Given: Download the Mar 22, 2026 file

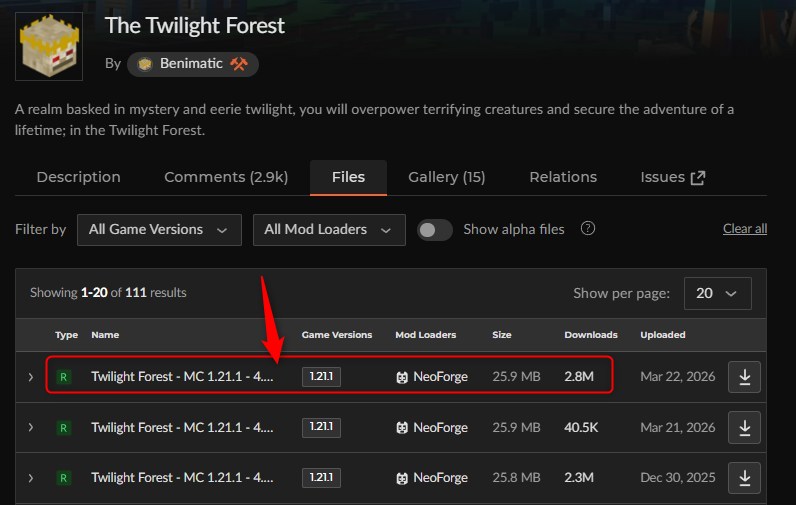Looking at the screenshot, I should pos(744,377).
